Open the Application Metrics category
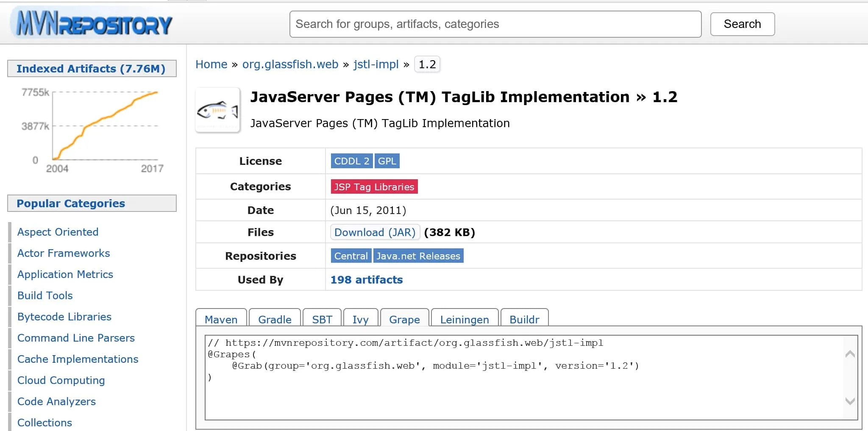This screenshot has height=431, width=868. tap(65, 274)
